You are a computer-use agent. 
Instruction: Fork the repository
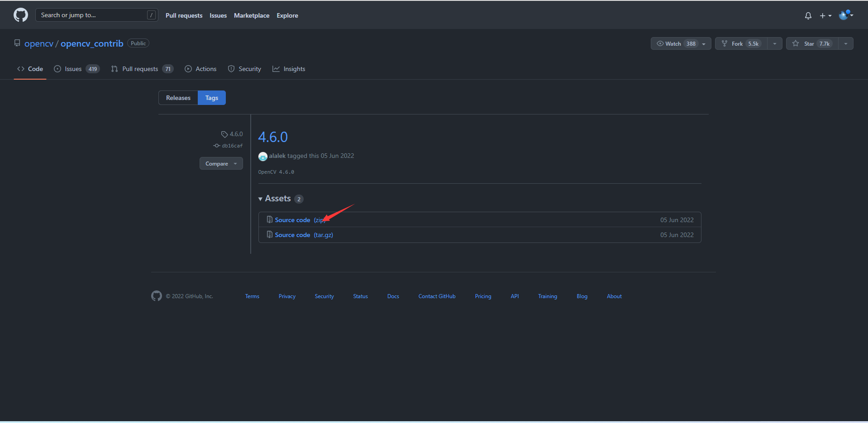[741, 43]
